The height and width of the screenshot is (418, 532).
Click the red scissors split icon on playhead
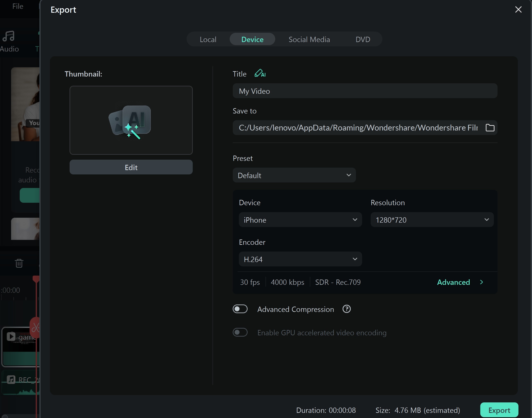tap(36, 327)
